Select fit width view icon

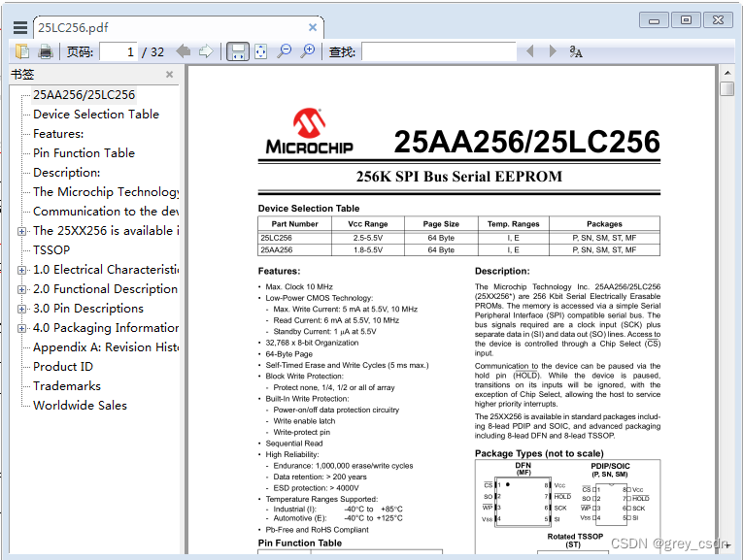point(238,51)
